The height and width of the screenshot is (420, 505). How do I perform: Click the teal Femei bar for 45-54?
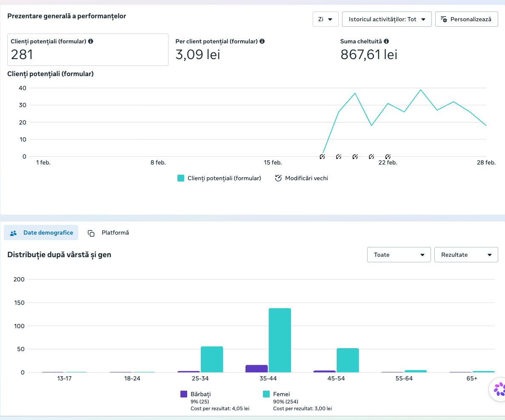(348, 360)
